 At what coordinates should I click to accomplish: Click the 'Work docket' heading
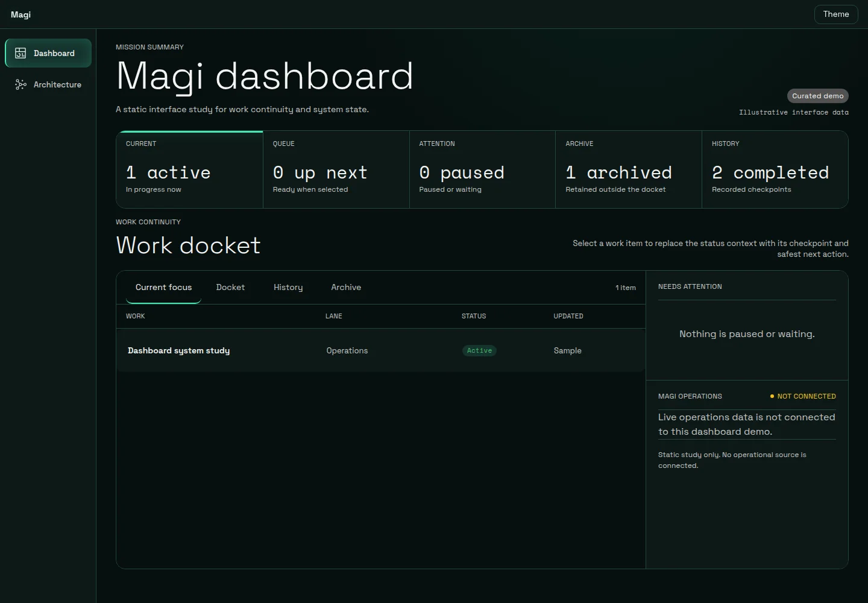pyautogui.click(x=188, y=245)
